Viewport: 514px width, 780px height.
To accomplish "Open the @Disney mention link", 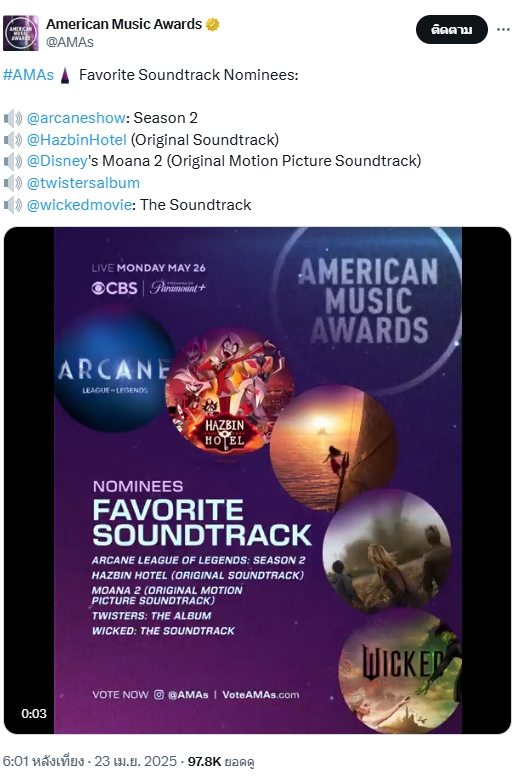I will 57,161.
